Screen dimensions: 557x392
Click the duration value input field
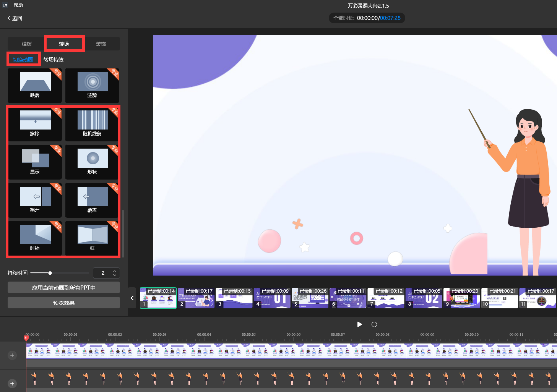coord(103,273)
